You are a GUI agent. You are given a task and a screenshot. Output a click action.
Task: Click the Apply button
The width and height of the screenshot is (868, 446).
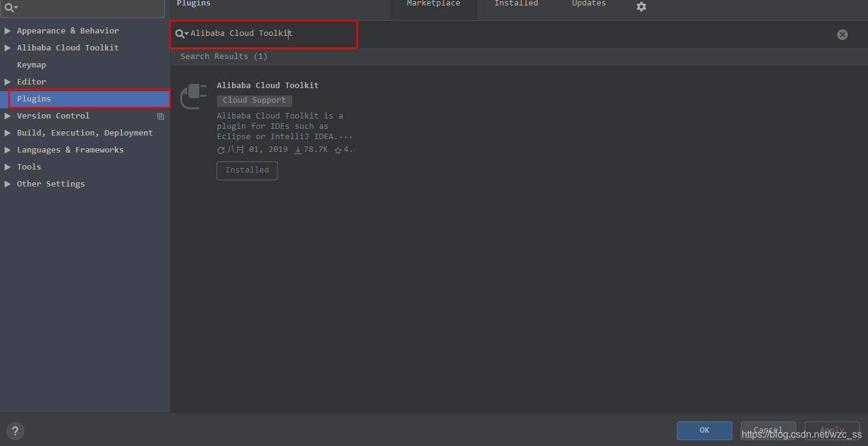point(832,430)
